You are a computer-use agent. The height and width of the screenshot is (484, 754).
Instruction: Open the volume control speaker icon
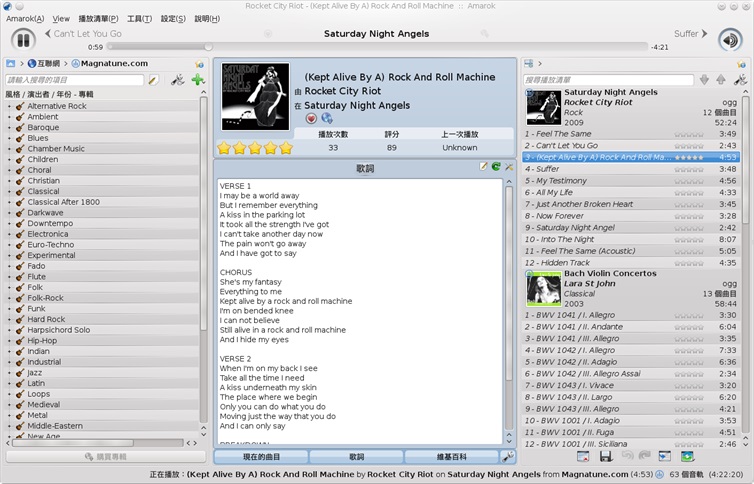click(730, 40)
